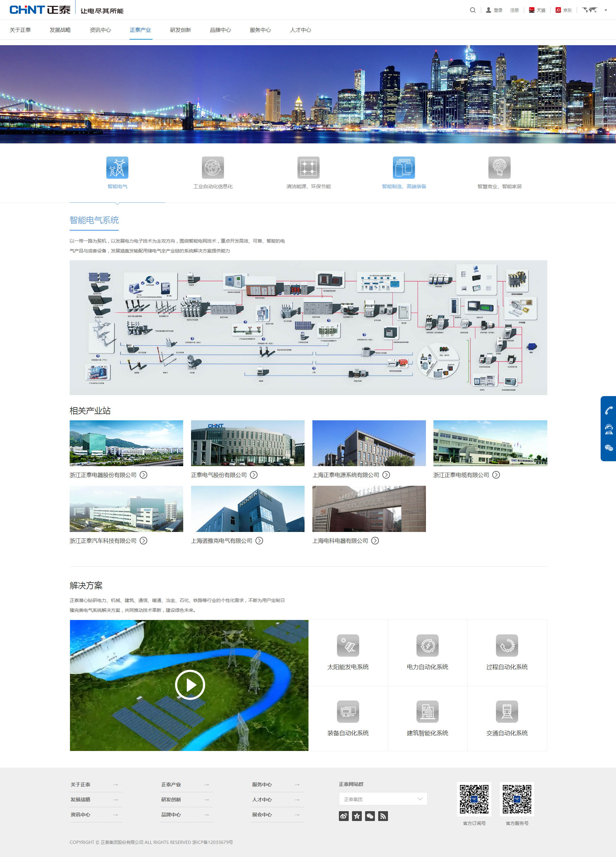Click the RSS feed icon in footer
The image size is (616, 857).
(x=383, y=816)
